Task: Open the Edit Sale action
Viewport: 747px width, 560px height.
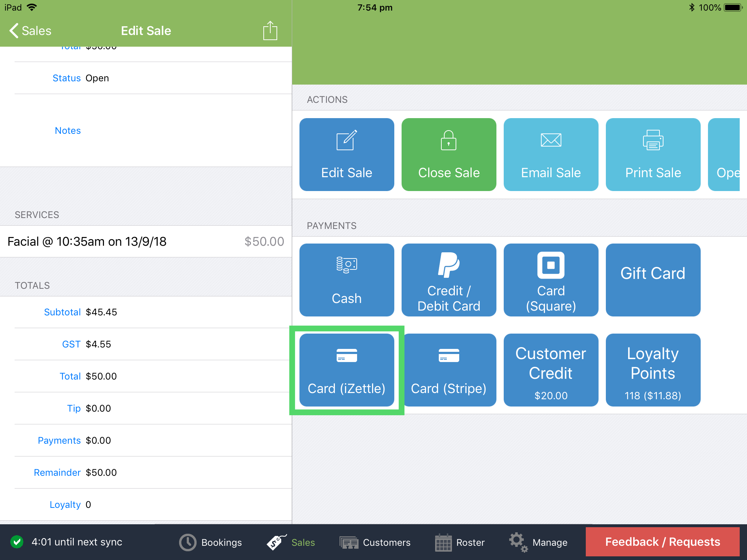Action: (347, 155)
